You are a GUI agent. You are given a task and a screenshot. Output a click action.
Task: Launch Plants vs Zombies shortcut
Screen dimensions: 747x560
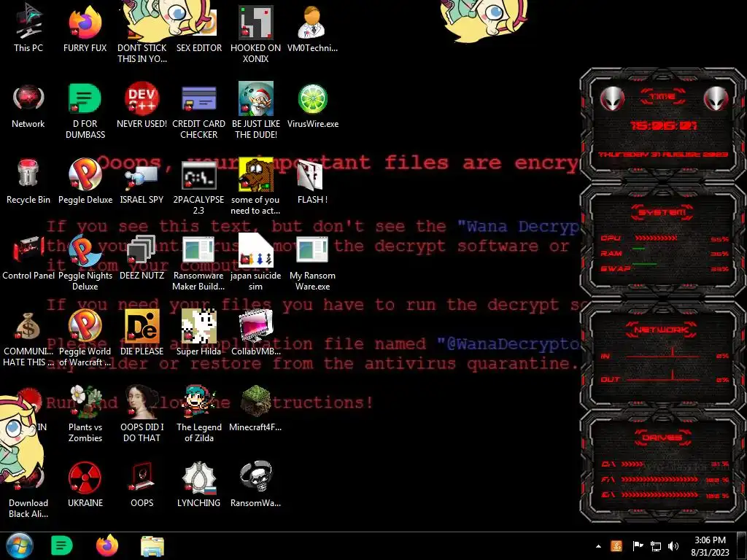tap(85, 413)
